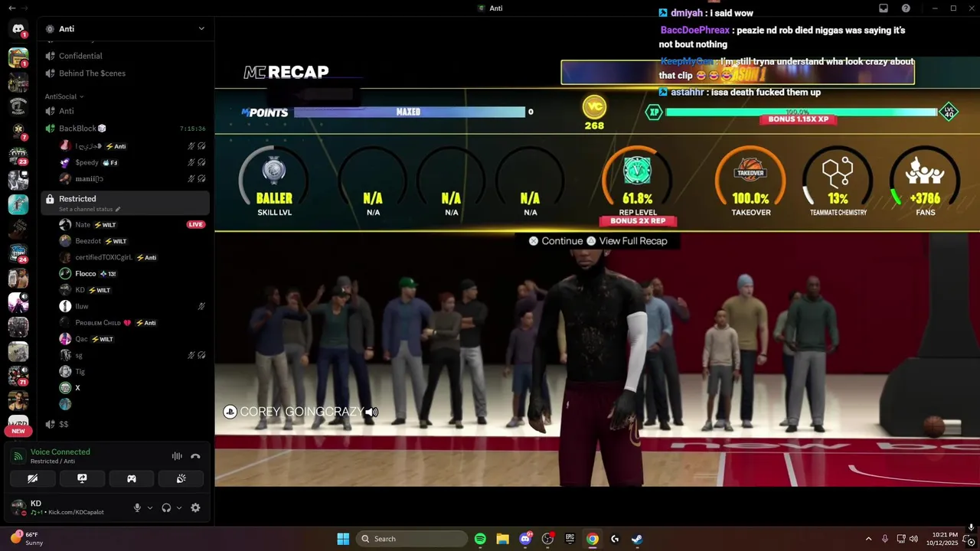Collapse the AntiSocial category
Viewport: 980px width, 551px height.
tap(64, 96)
